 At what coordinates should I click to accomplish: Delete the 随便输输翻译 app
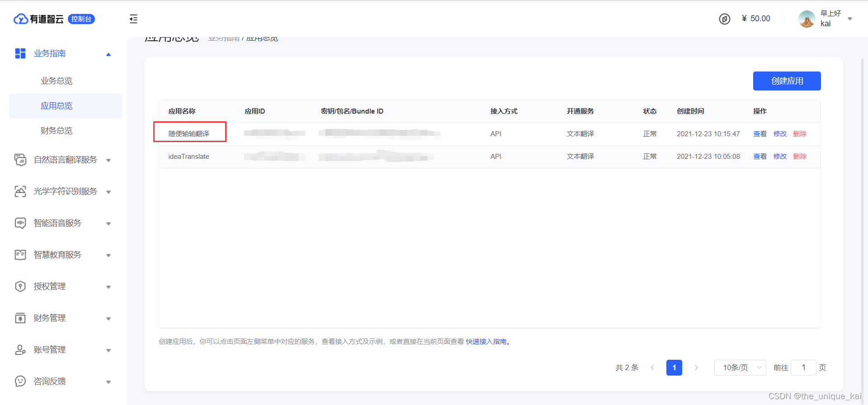(x=800, y=134)
